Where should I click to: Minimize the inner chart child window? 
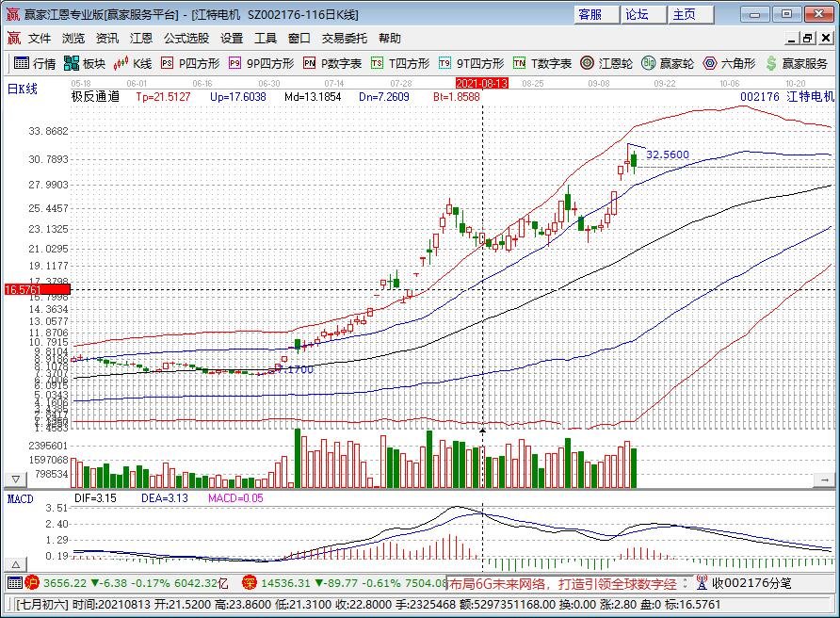pyautogui.click(x=792, y=38)
